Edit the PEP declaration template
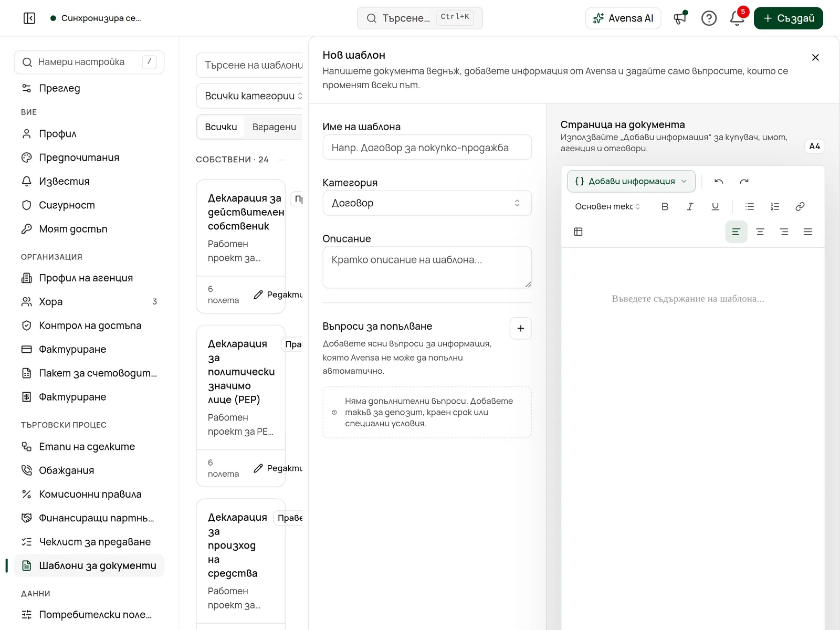This screenshot has height=630, width=840. click(x=278, y=468)
